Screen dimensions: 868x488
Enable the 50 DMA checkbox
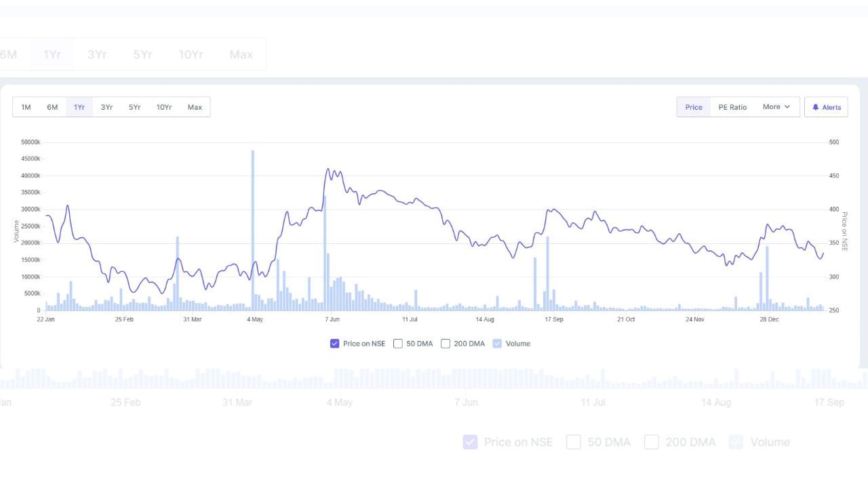coord(398,344)
